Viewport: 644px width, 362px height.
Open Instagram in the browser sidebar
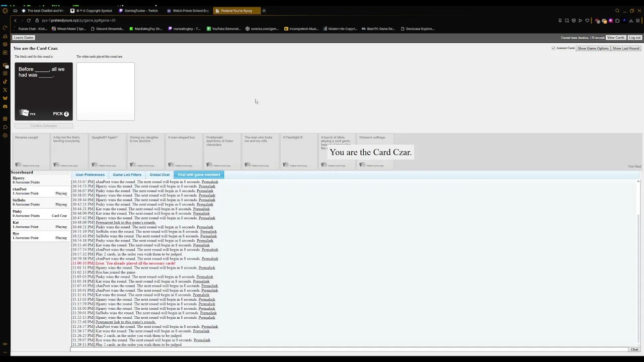[5, 73]
